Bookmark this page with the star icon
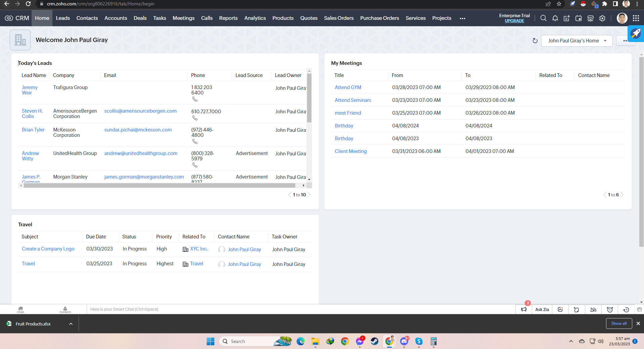 (x=559, y=4)
